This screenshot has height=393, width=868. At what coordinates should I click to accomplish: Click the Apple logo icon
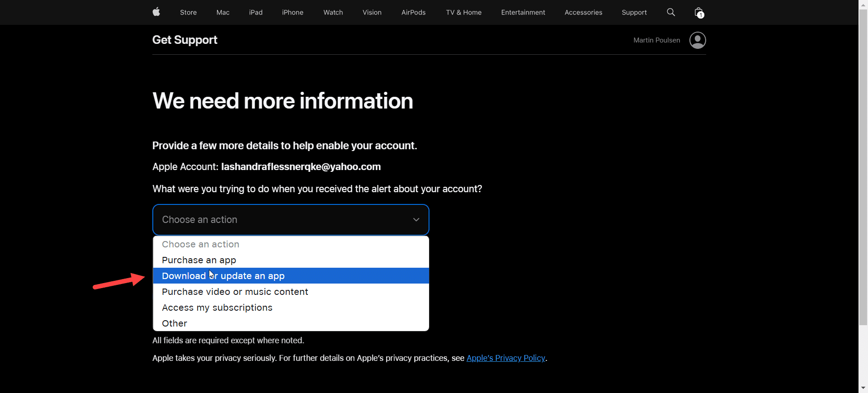click(156, 12)
